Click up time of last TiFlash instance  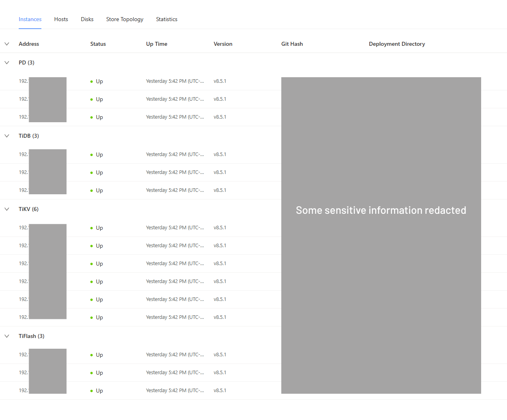point(175,391)
